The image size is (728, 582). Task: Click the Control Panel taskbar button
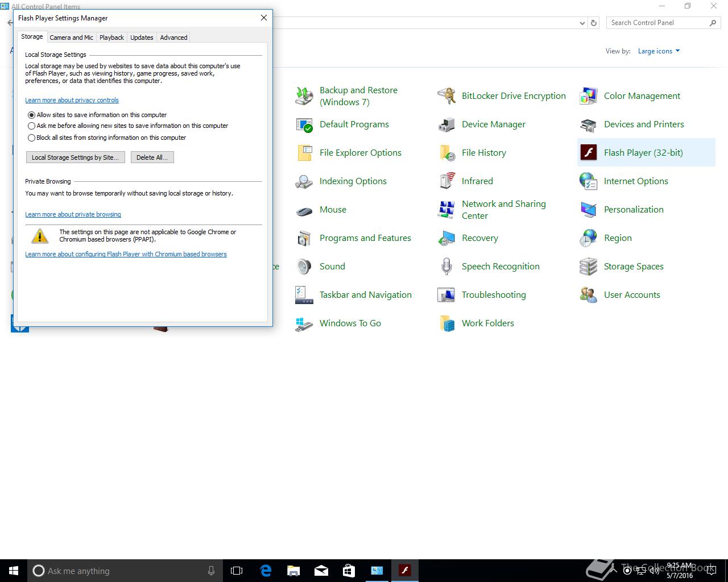pyautogui.click(x=377, y=571)
